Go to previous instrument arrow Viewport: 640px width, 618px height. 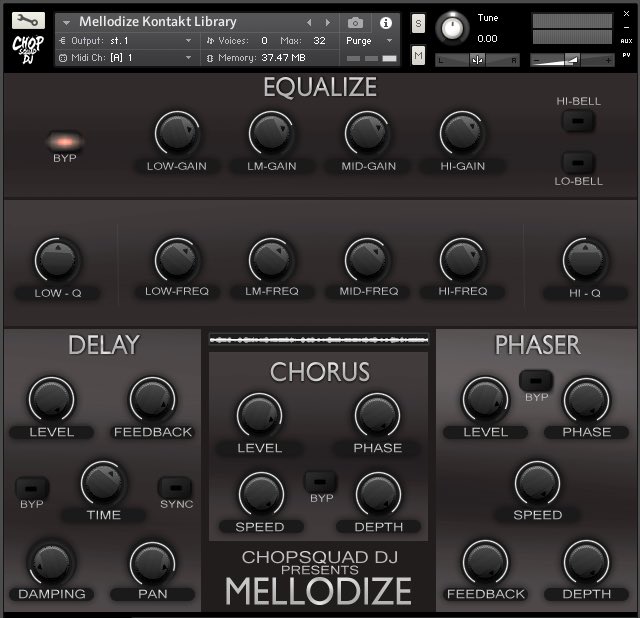point(309,22)
